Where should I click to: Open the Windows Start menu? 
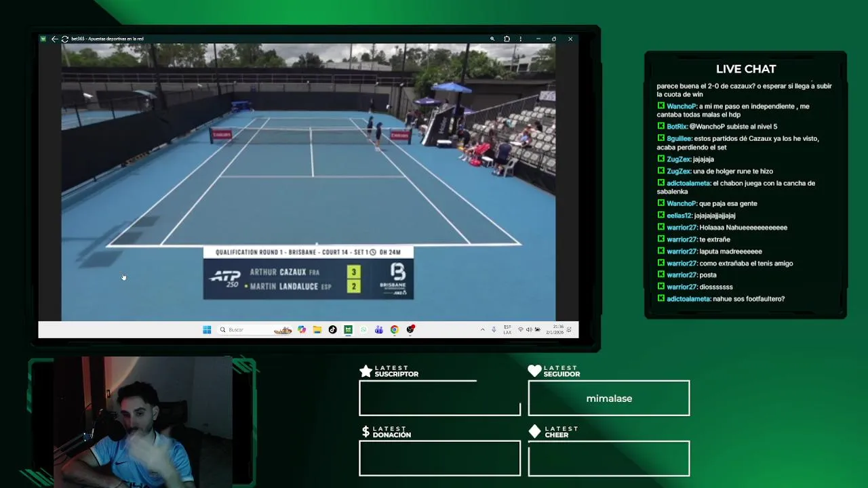coord(207,329)
